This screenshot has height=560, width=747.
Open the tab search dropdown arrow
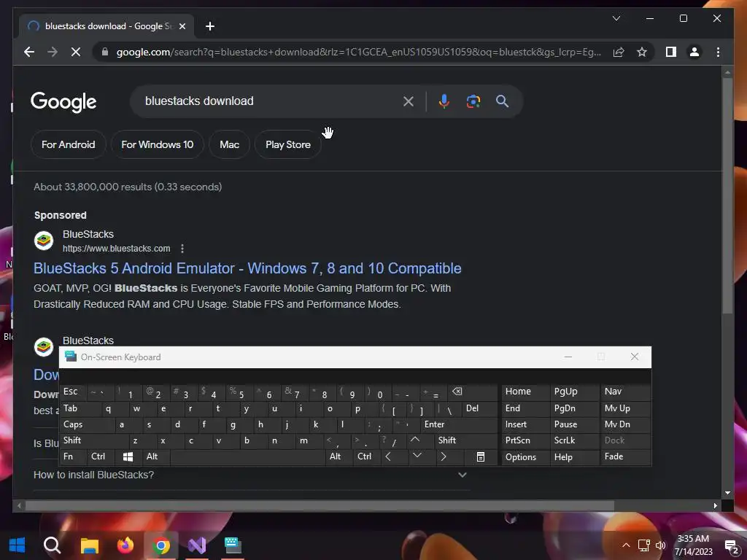point(616,18)
